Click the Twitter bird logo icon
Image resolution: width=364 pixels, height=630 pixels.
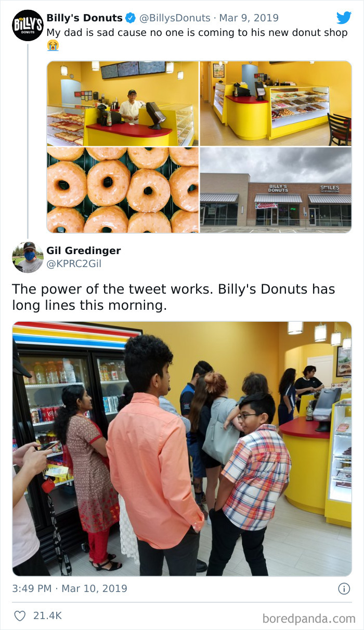[344, 18]
